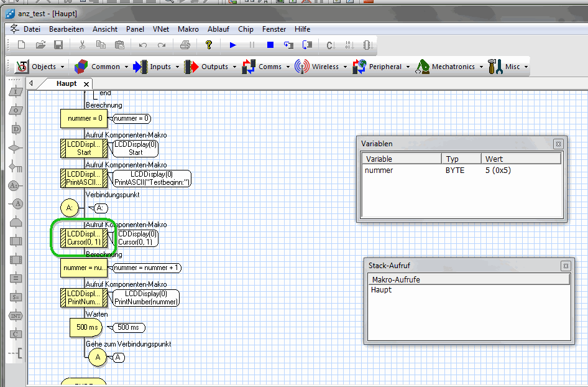This screenshot has width=588, height=387.
Task: Stop the simulation with the blue square
Action: (270, 45)
